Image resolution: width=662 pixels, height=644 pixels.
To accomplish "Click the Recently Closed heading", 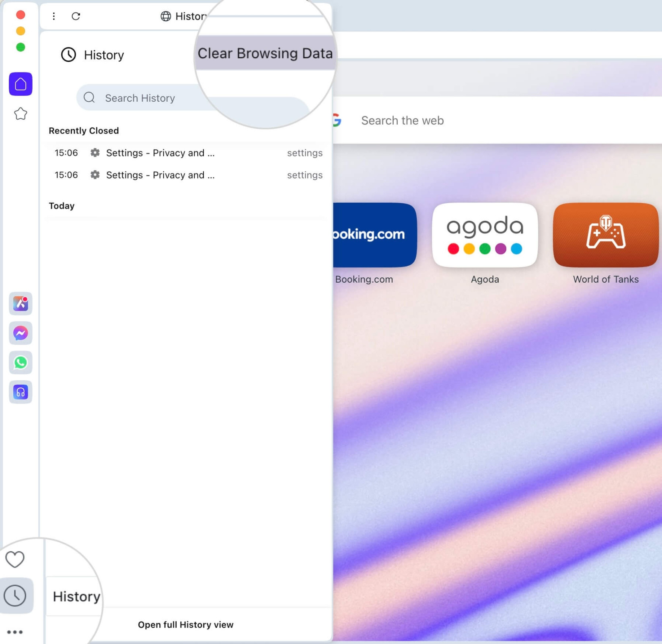I will [x=84, y=131].
